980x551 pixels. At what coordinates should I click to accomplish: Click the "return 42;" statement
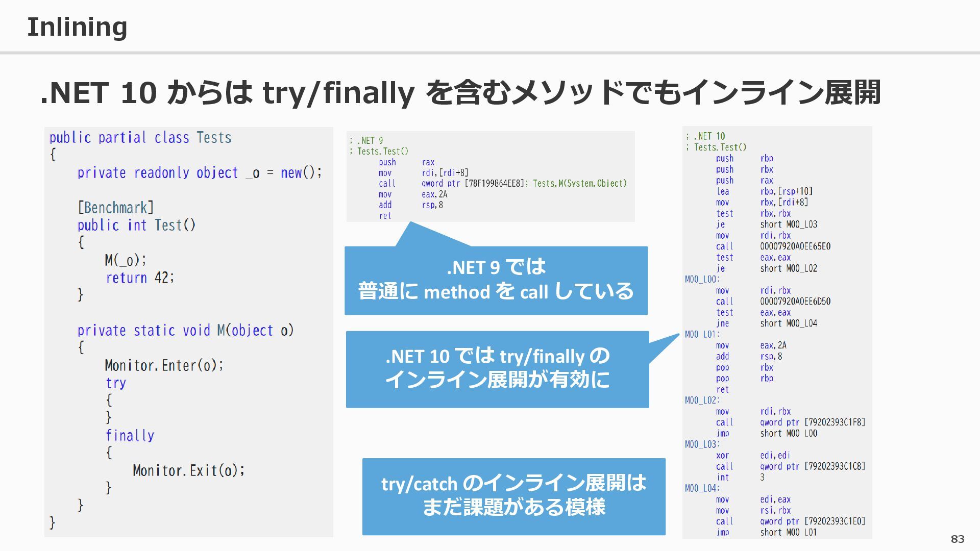point(140,278)
